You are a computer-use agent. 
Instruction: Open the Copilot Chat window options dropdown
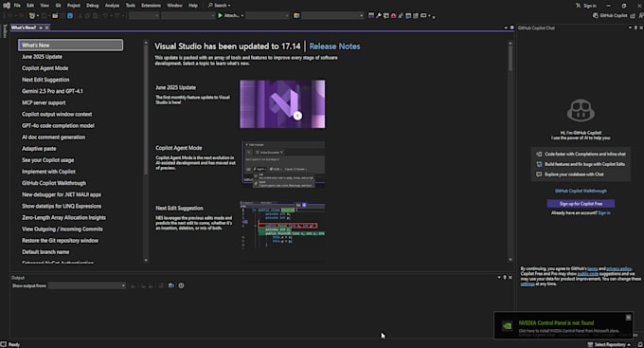click(x=630, y=27)
